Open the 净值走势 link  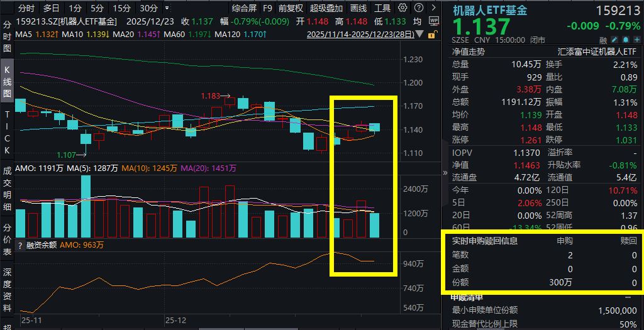pyautogui.click(x=469, y=52)
